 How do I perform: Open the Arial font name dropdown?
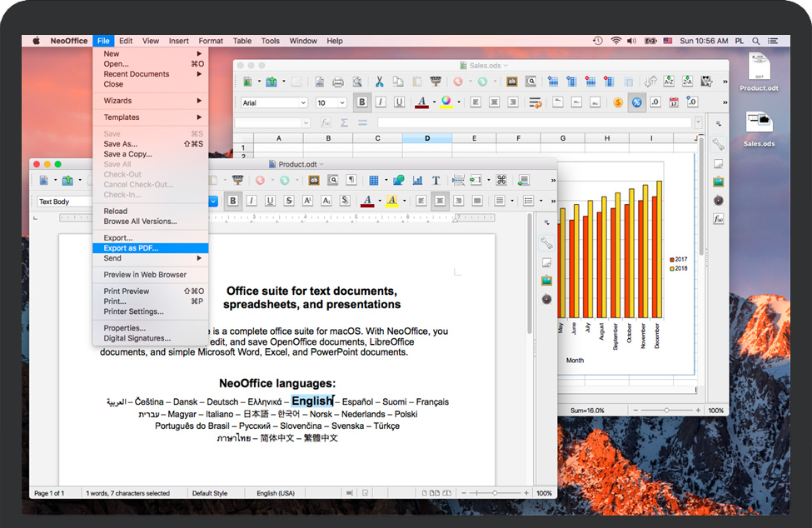(302, 102)
